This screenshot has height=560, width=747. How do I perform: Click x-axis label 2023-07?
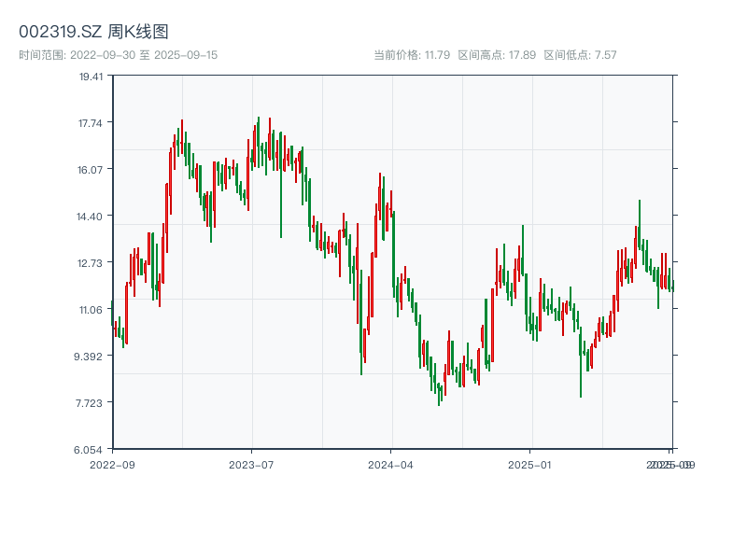coord(251,465)
